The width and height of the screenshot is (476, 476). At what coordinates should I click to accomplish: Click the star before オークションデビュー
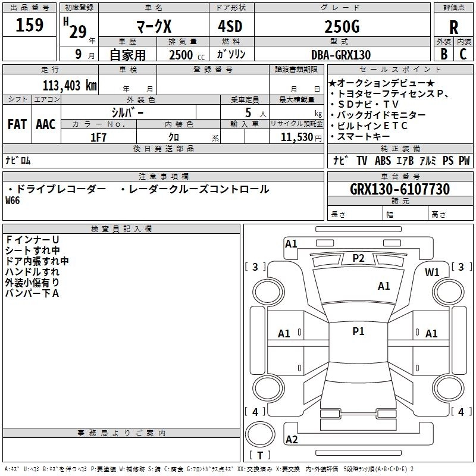click(333, 83)
